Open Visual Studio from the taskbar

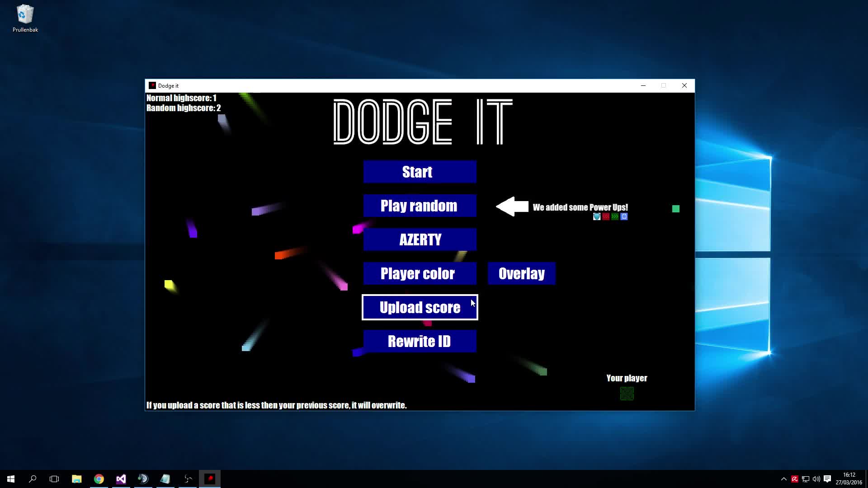[121, 479]
